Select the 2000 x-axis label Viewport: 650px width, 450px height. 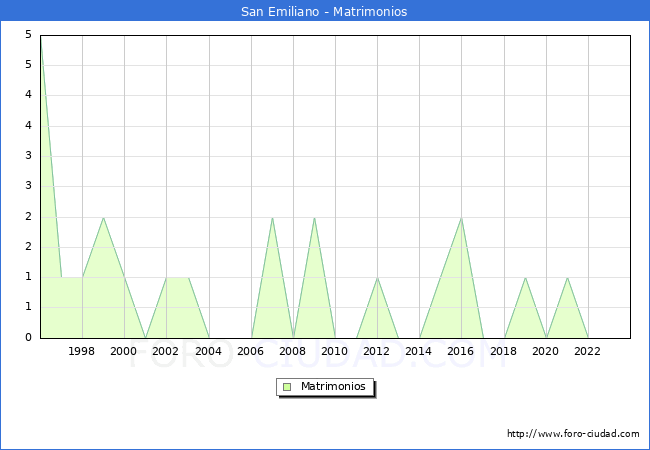click(x=124, y=351)
